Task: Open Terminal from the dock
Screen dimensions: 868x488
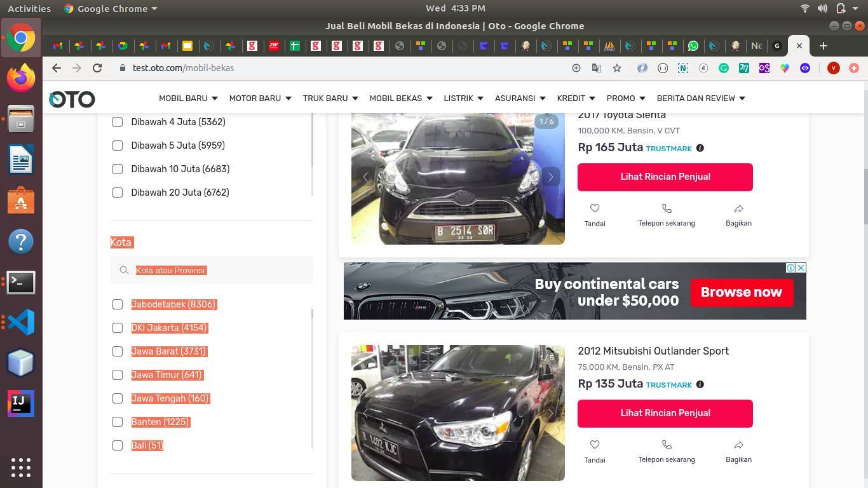Action: [21, 281]
